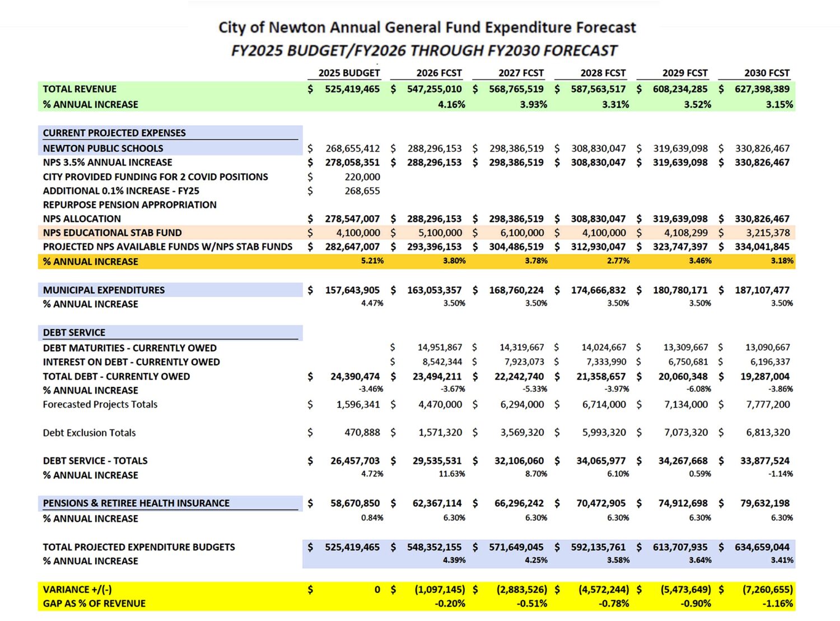Select the Forecasted Projects Totals label

[100, 404]
